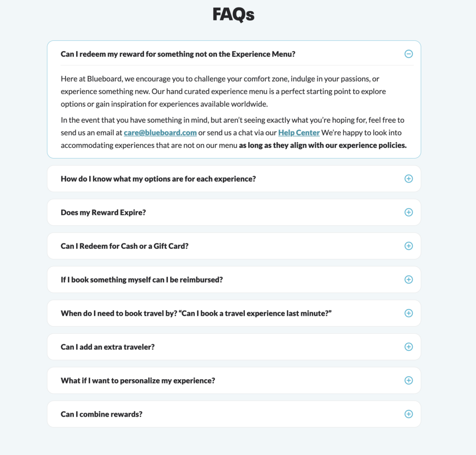Click plus icon next to extra traveler question
This screenshot has width=476, height=455.
pyautogui.click(x=409, y=347)
